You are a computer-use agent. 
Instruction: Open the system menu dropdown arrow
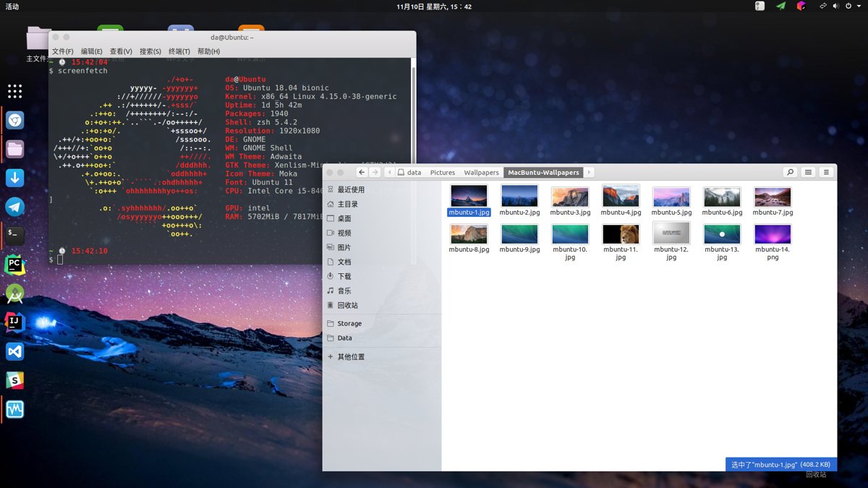click(859, 6)
